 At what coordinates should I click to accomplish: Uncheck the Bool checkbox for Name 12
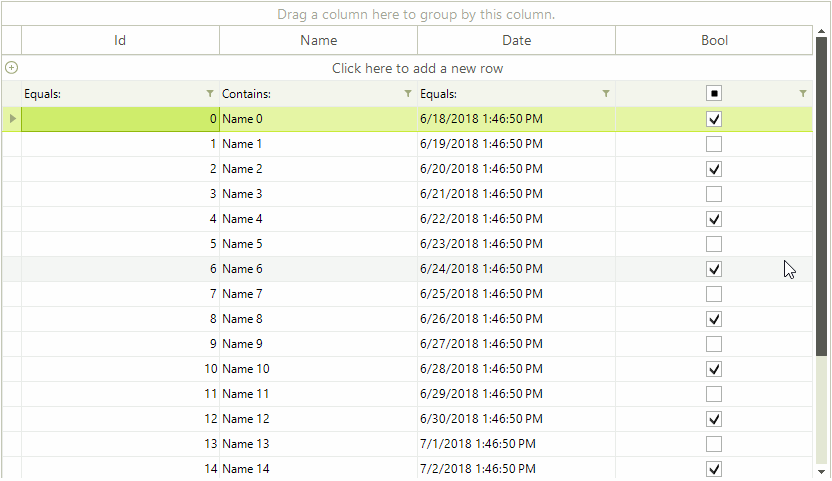click(714, 419)
